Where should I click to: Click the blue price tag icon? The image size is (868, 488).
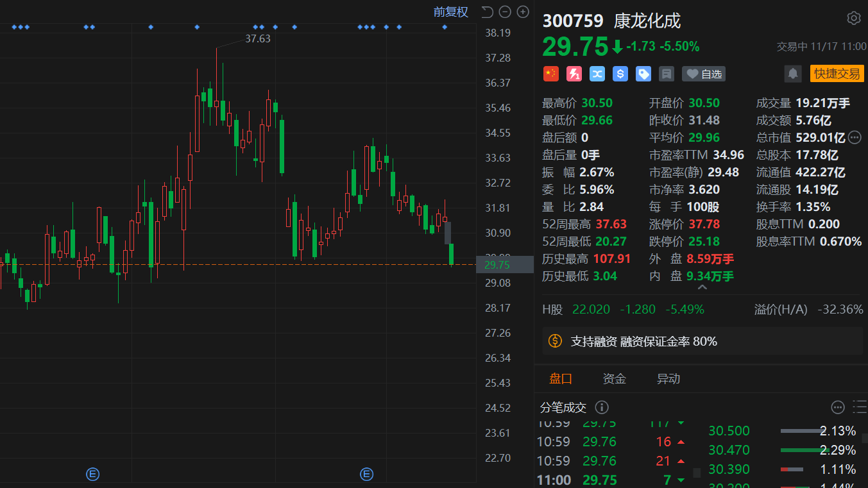coord(643,74)
